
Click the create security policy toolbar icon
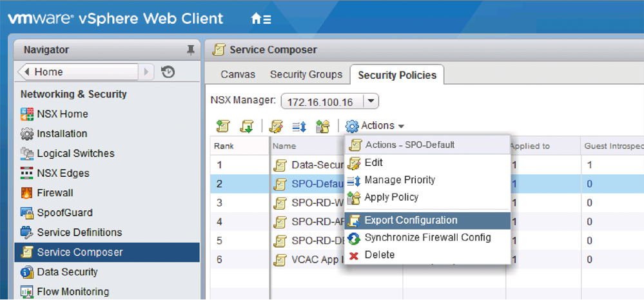pyautogui.click(x=223, y=126)
